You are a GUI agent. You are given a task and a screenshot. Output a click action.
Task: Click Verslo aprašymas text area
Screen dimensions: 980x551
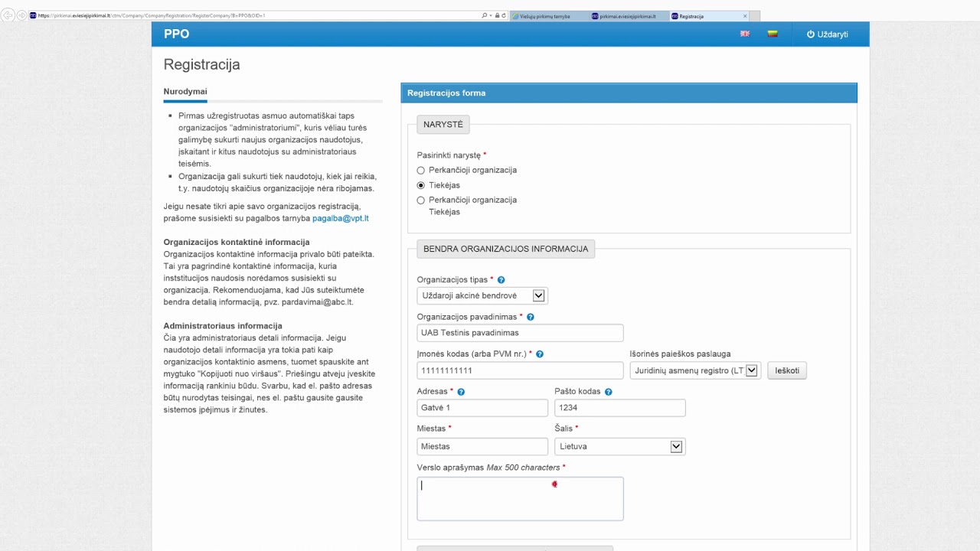pyautogui.click(x=520, y=499)
